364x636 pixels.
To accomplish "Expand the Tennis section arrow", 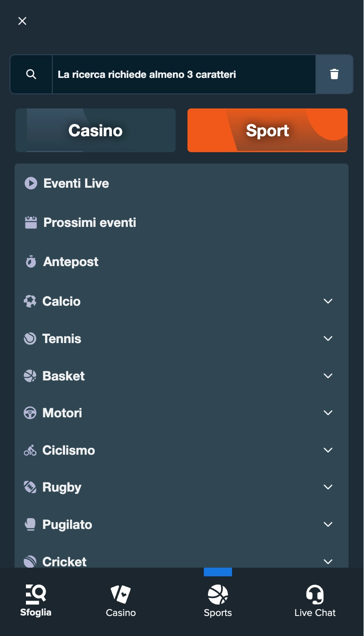I will tap(328, 339).
